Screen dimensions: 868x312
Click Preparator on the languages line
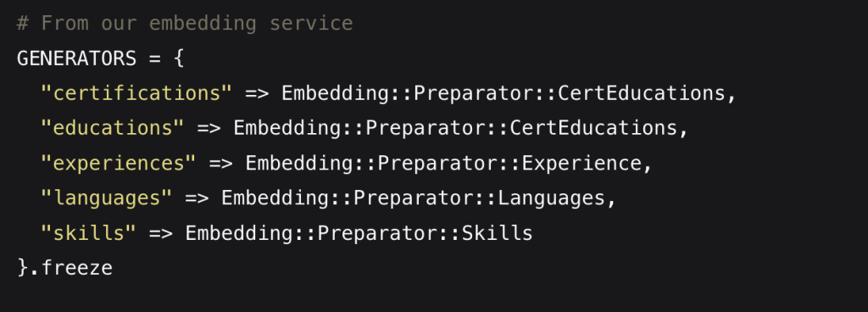[413, 198]
